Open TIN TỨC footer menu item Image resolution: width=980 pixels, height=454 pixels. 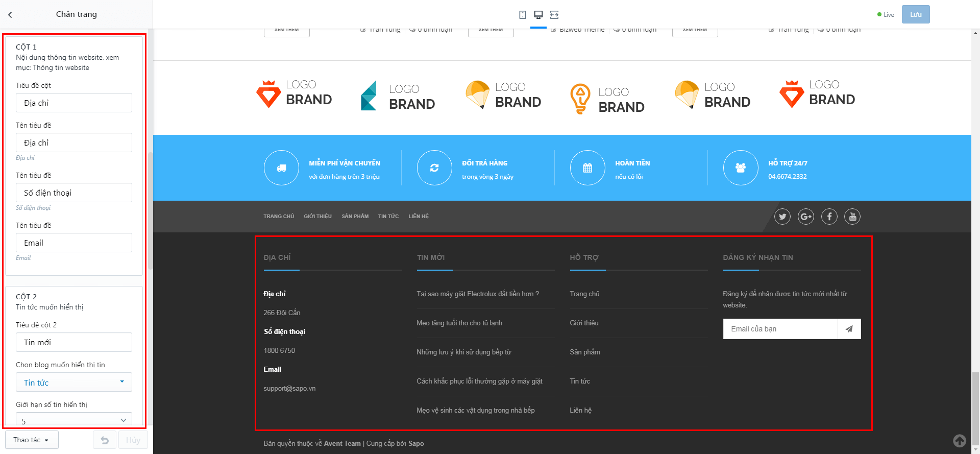[388, 217]
